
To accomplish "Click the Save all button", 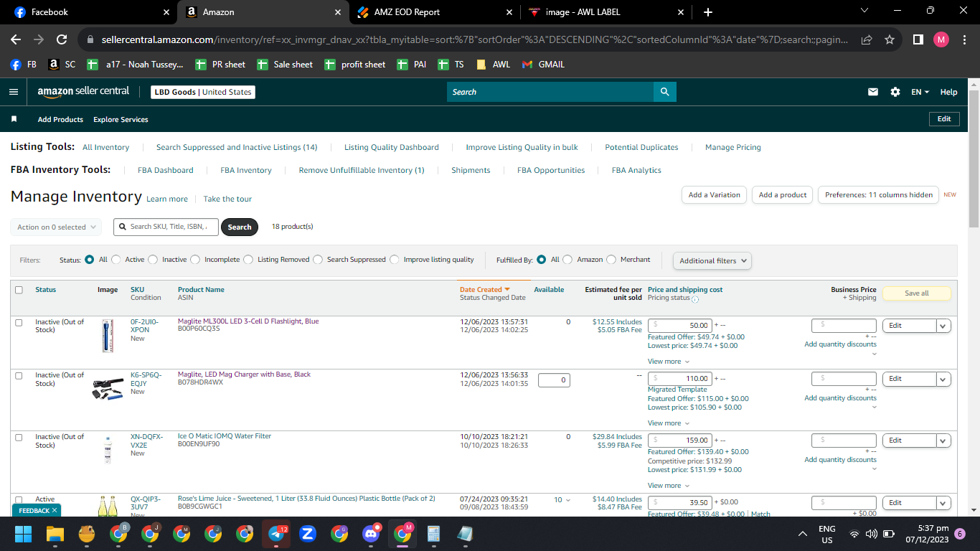I will (x=916, y=293).
